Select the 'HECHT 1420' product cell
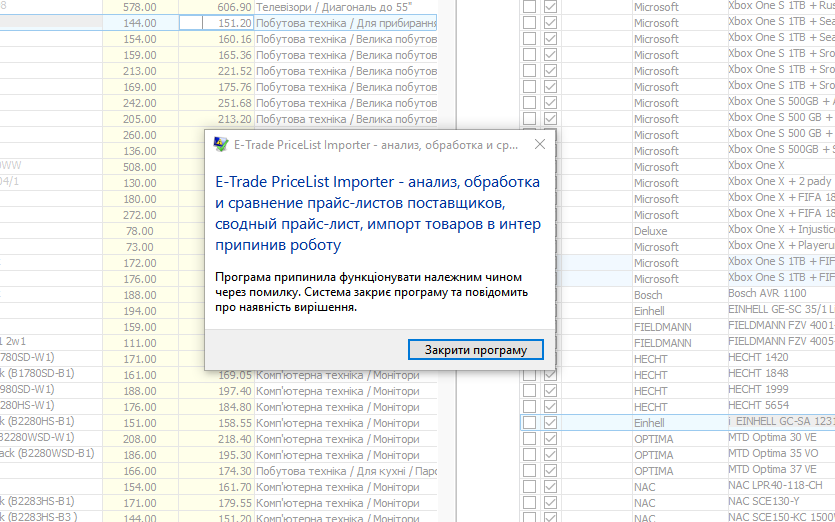The height and width of the screenshot is (522, 835). coord(781,357)
